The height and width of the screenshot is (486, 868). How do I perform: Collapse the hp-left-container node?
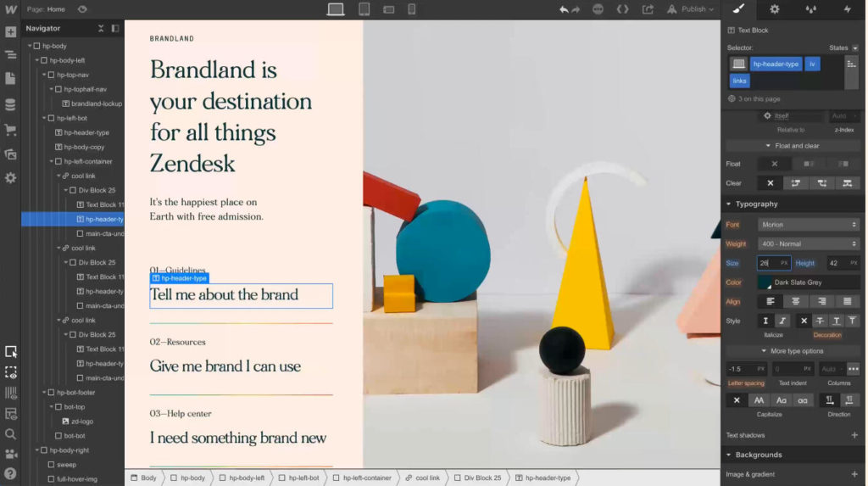[52, 161]
